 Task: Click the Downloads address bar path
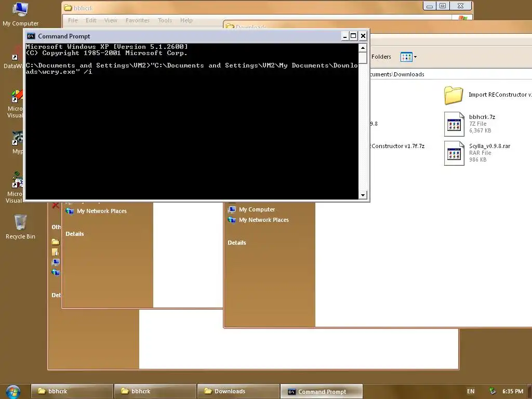[x=397, y=74]
